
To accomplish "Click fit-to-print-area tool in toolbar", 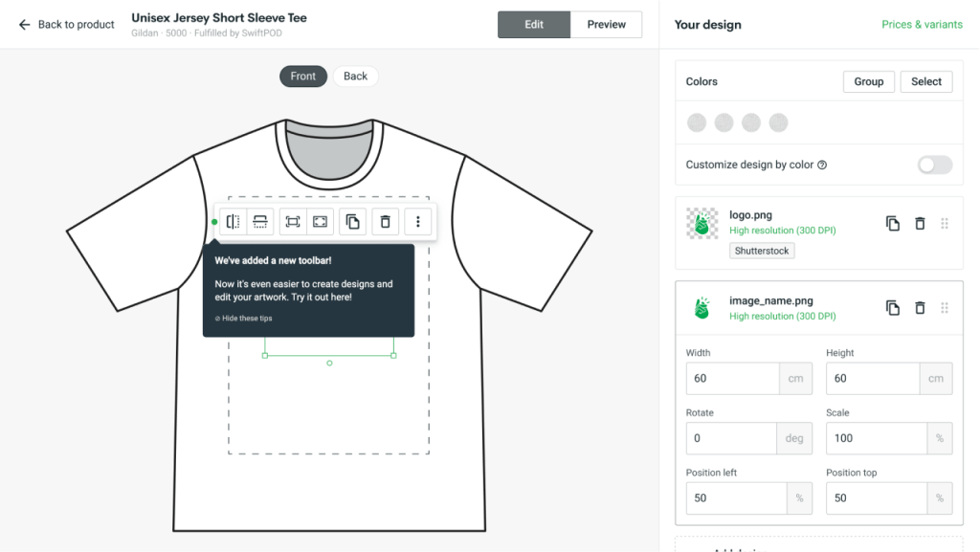I will coord(293,222).
